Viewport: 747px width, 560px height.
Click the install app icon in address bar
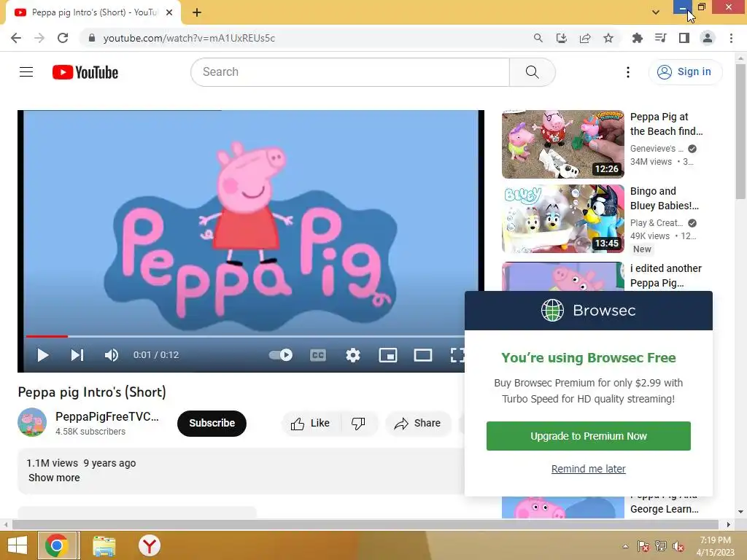[562, 38]
